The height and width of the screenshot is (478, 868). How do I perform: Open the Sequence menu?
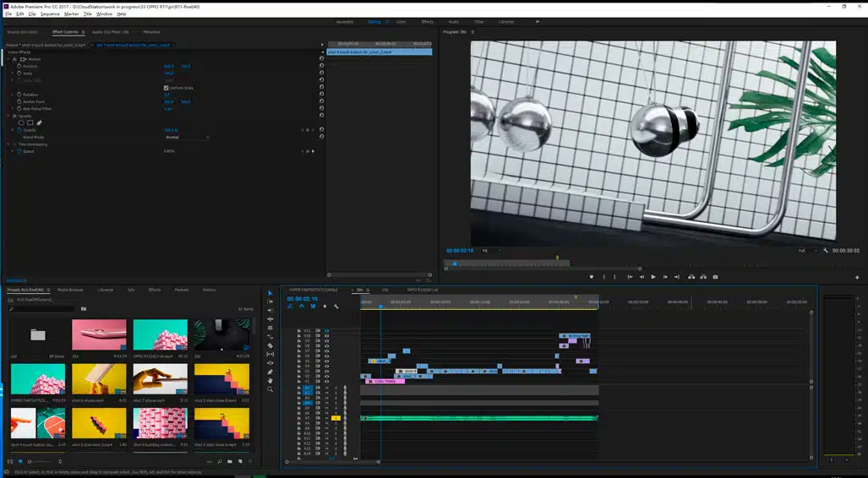coord(50,14)
